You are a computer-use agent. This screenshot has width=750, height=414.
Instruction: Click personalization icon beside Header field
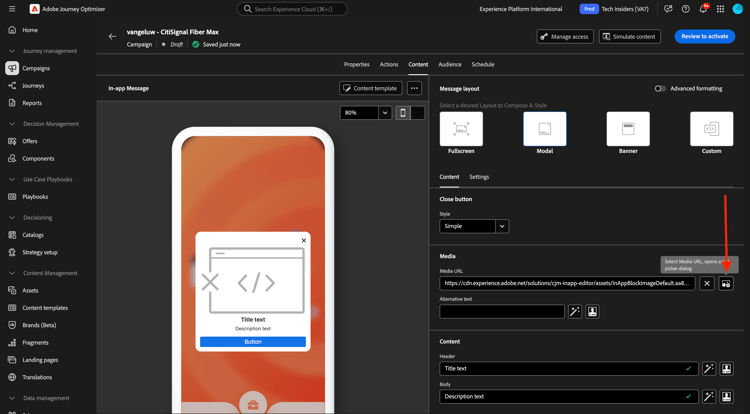726,369
